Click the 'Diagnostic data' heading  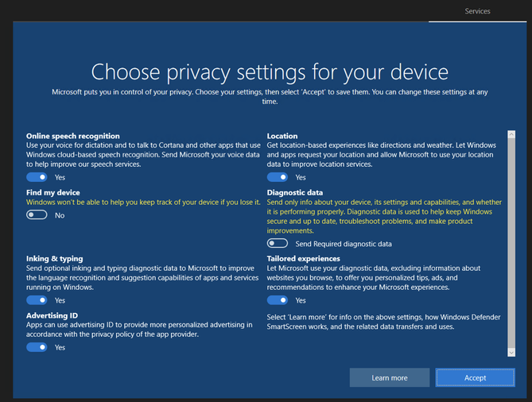click(295, 192)
